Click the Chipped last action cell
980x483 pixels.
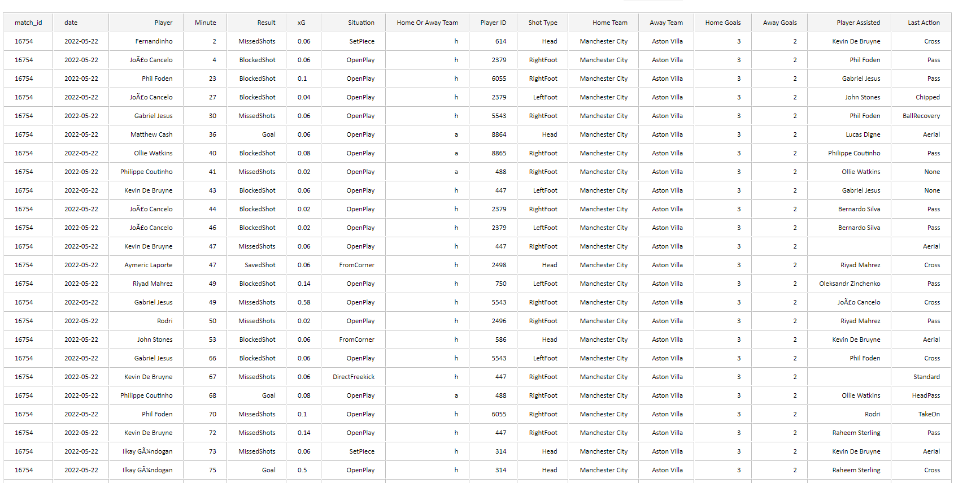927,97
